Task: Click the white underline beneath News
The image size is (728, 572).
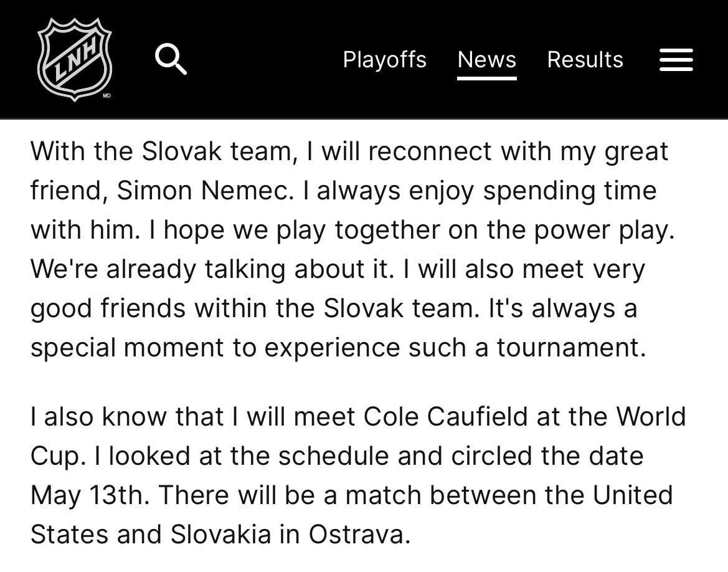Action: coord(486,79)
